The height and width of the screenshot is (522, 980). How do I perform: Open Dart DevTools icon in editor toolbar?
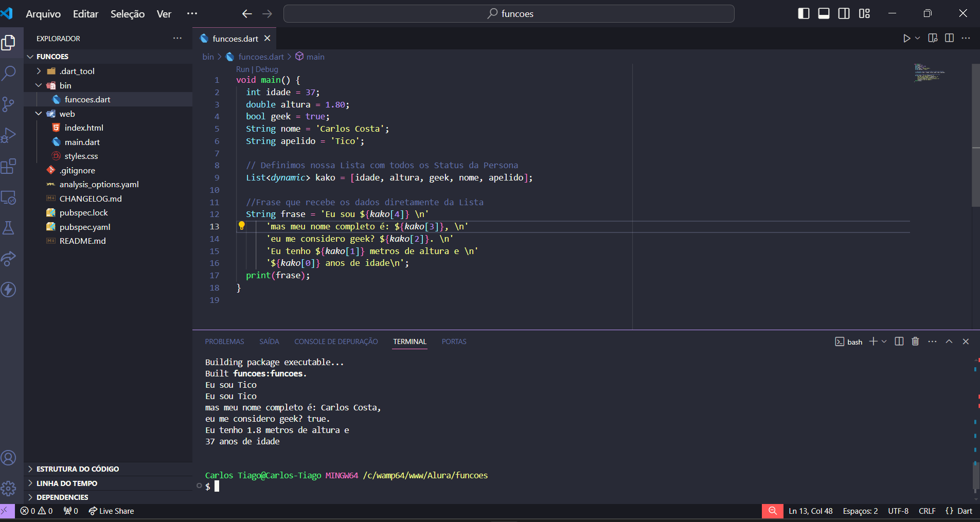pos(933,38)
